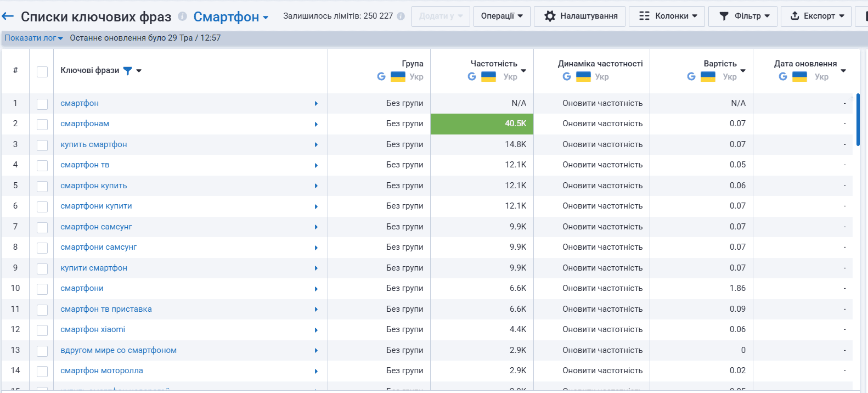Open the Фільтр dropdown
The image size is (868, 393).
744,16
